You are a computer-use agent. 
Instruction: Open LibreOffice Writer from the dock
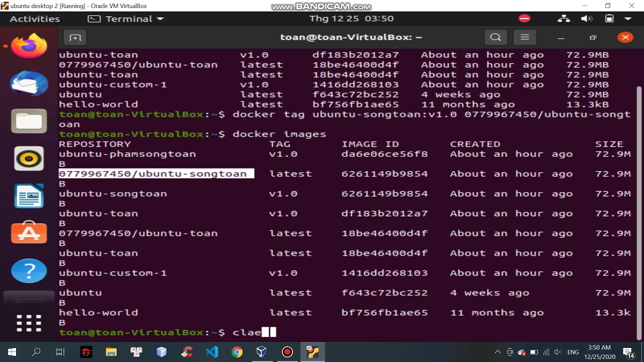pos(29,196)
